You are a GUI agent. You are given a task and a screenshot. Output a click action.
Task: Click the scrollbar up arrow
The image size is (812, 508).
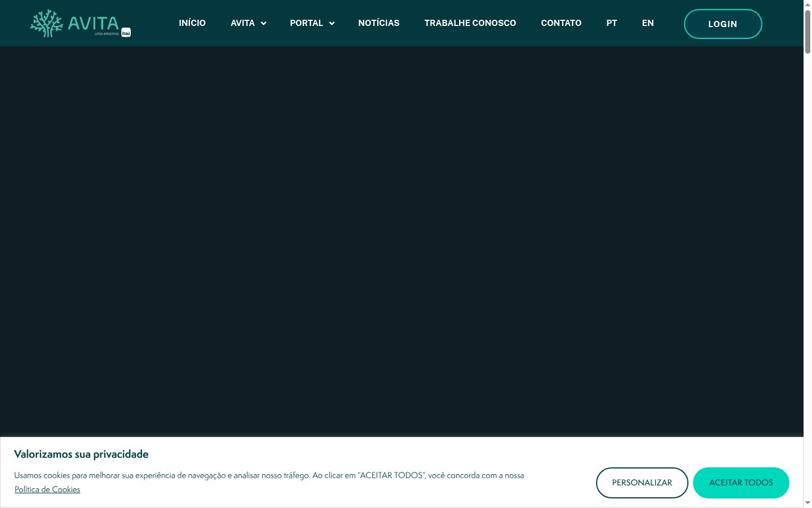[807, 4]
